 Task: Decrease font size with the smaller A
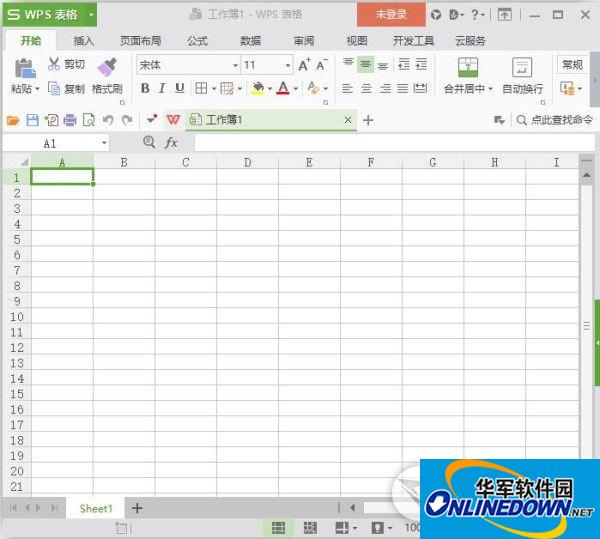[321, 65]
